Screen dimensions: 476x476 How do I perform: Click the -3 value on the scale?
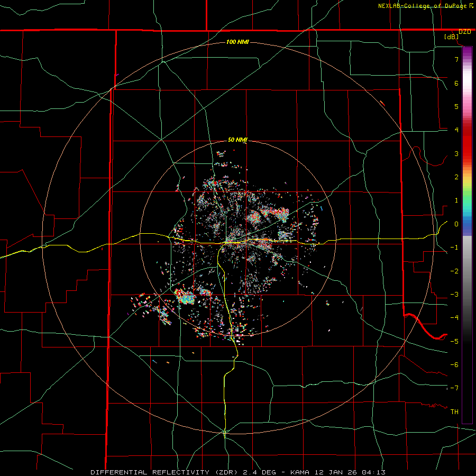(x=454, y=295)
